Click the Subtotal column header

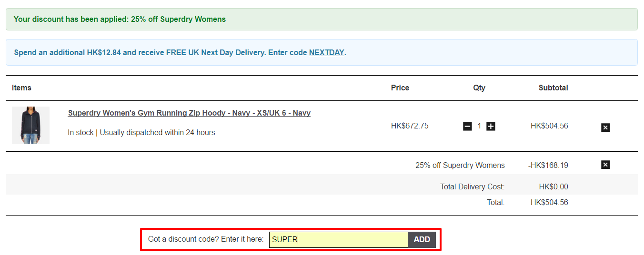pos(553,88)
